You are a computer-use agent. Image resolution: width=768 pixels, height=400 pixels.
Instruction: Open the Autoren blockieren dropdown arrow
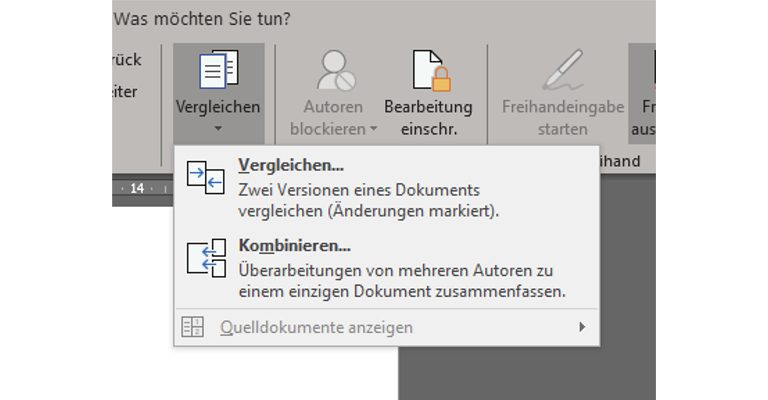373,129
